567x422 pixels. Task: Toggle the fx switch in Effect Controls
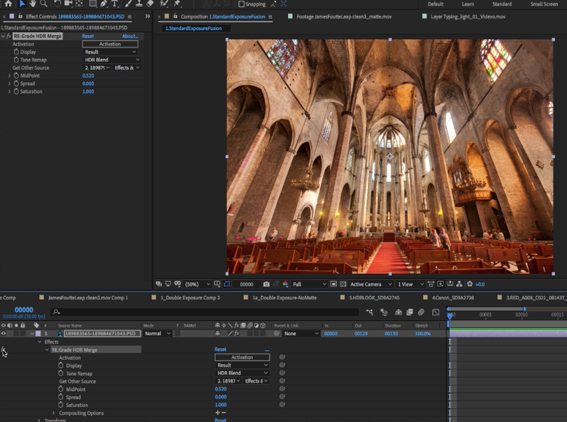(x=9, y=36)
